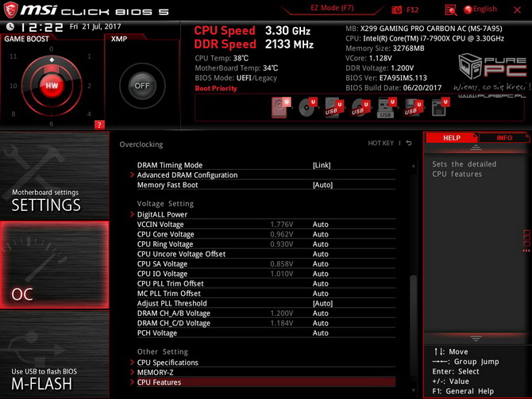Click the 'DDR Speed 2133 MHz' readout
The image size is (532, 399).
pos(254,44)
